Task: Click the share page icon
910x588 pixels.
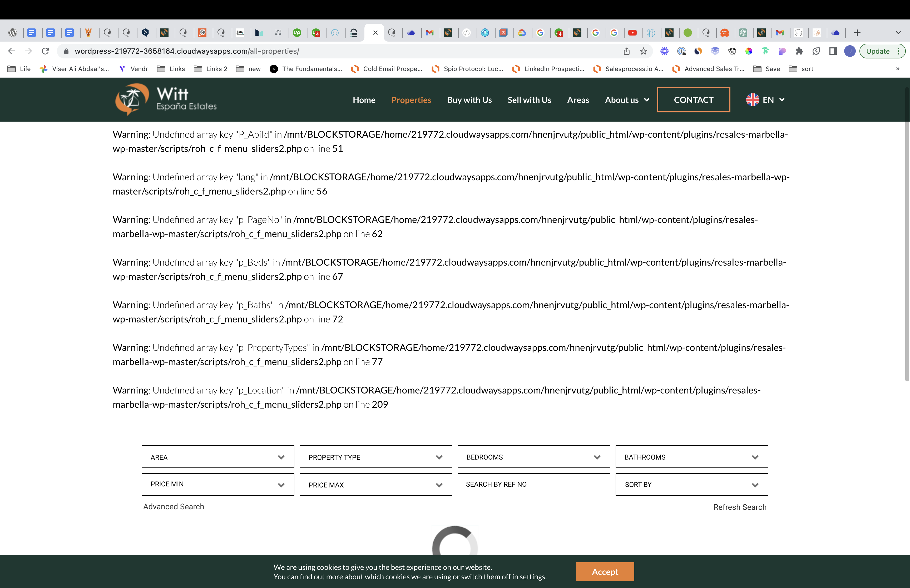Action: (x=627, y=51)
